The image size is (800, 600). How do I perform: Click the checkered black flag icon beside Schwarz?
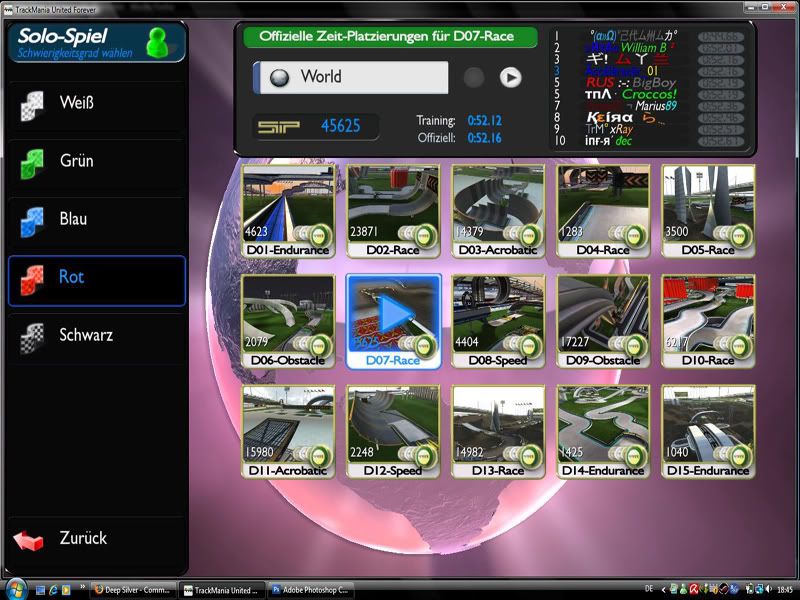point(32,338)
